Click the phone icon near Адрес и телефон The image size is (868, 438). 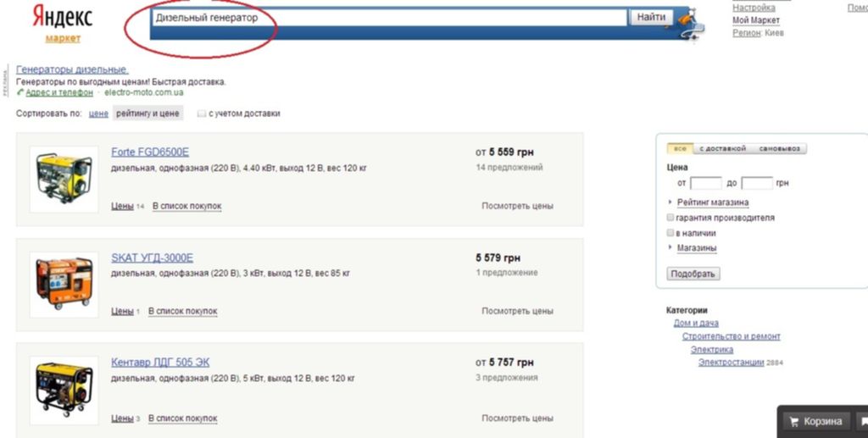(x=20, y=92)
